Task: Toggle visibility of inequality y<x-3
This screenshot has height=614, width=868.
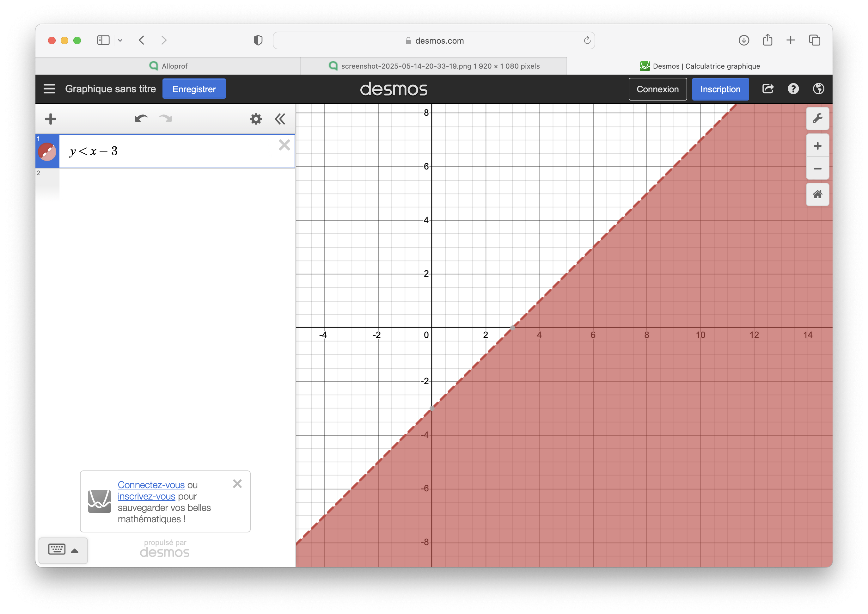Action: click(x=47, y=152)
